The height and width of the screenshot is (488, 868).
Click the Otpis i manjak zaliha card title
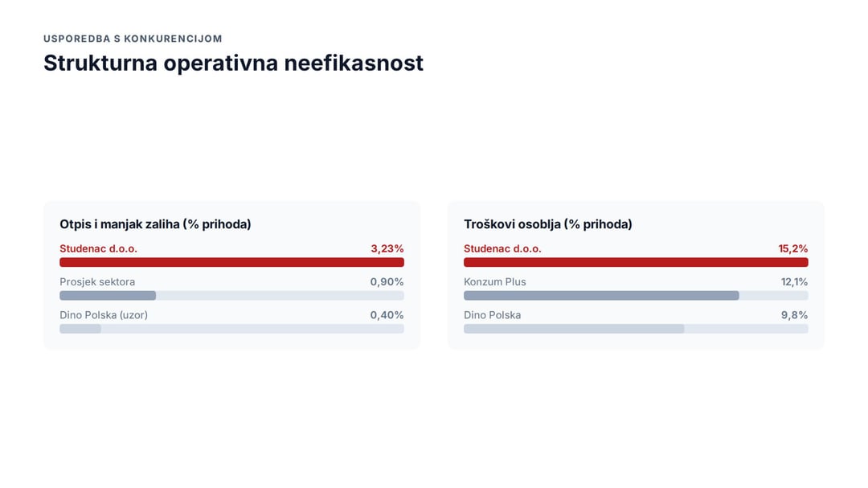[155, 224]
